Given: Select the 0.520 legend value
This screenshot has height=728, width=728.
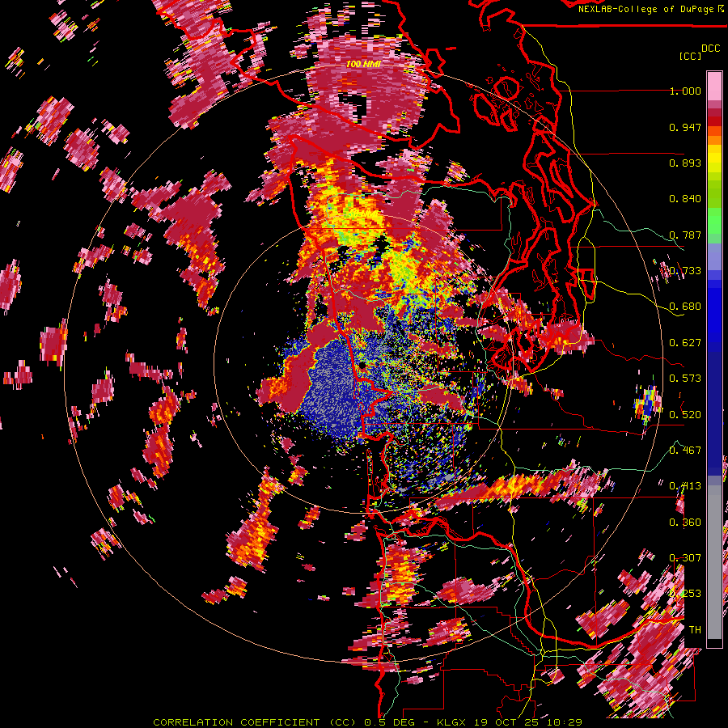Looking at the screenshot, I should coord(685,415).
